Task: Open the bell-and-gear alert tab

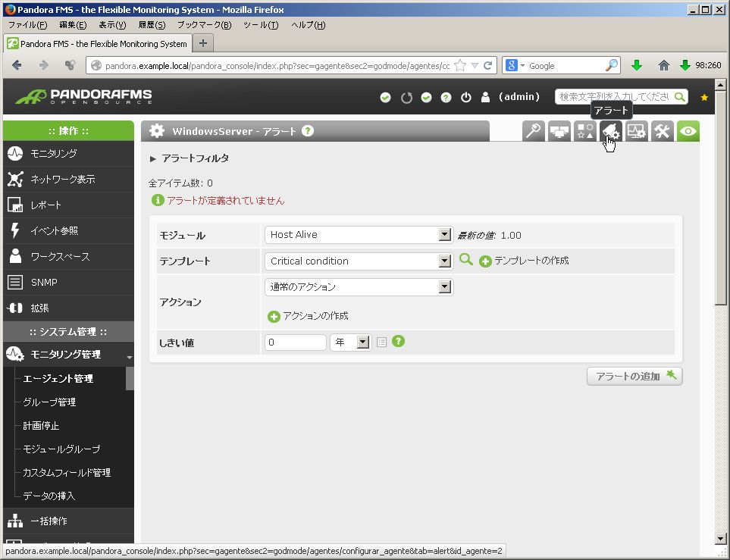Action: point(611,131)
